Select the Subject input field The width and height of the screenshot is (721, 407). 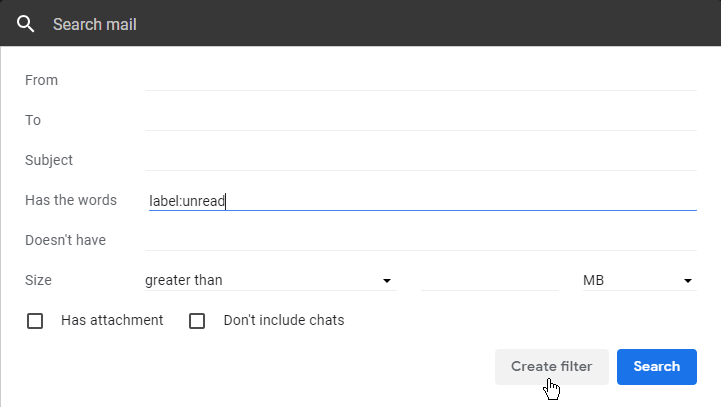pyautogui.click(x=420, y=160)
